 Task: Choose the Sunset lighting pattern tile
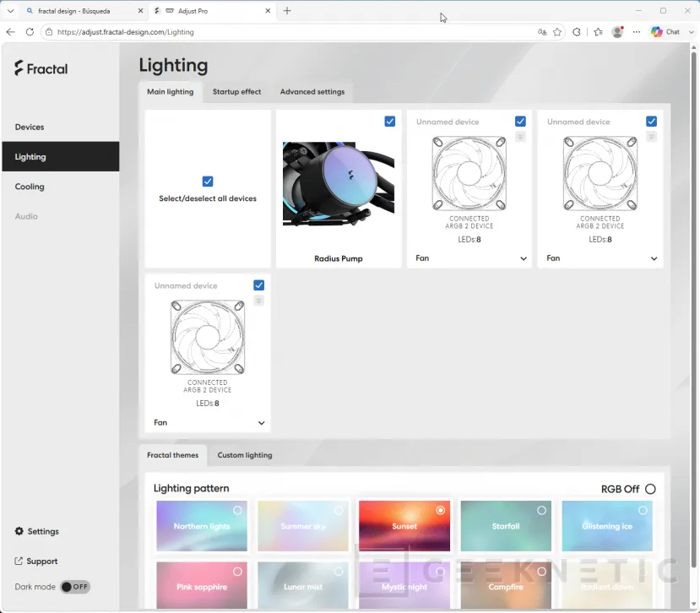[x=404, y=526]
